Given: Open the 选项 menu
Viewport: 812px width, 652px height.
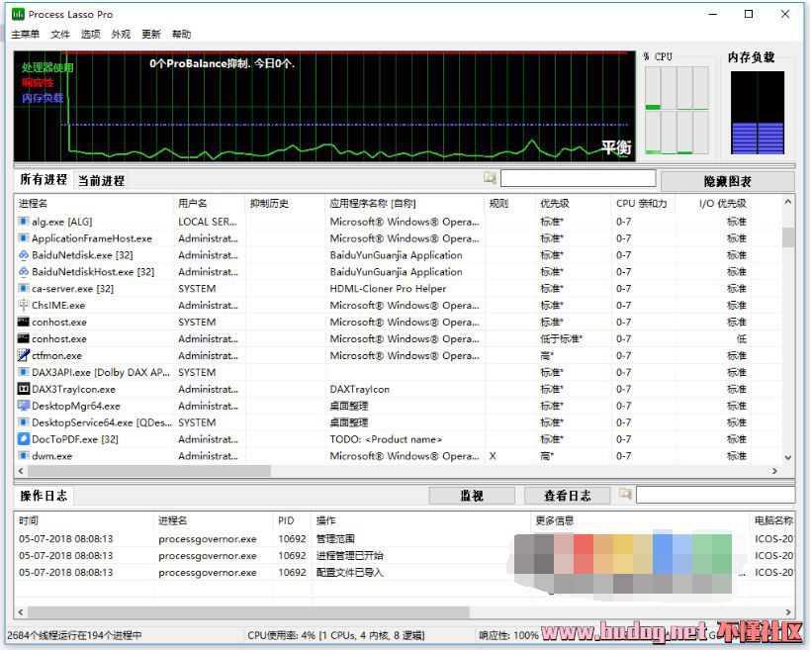Looking at the screenshot, I should pyautogui.click(x=90, y=34).
